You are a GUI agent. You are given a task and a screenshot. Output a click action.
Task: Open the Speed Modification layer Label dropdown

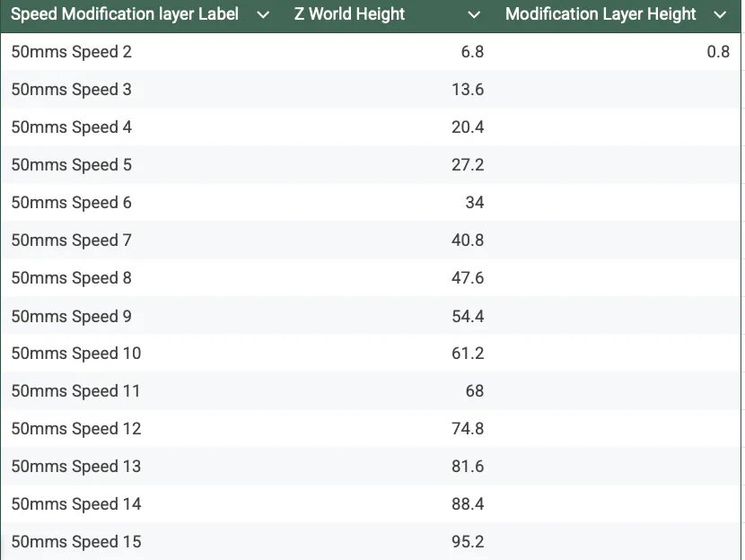point(263,14)
